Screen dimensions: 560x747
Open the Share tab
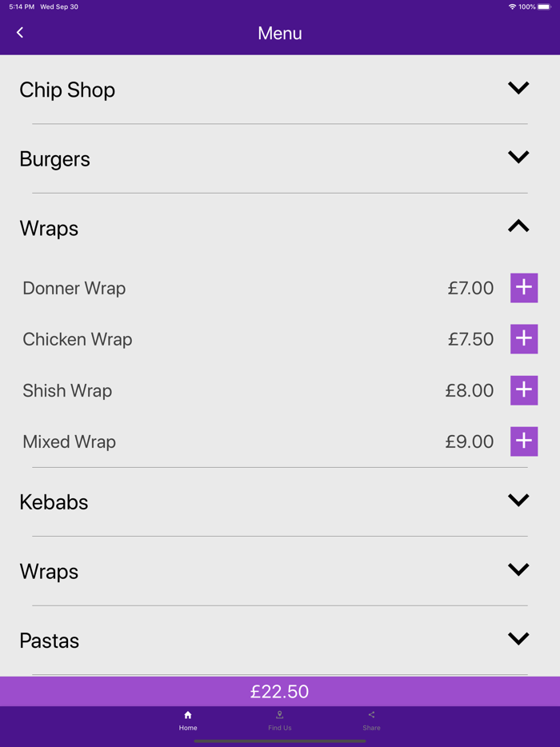371,720
